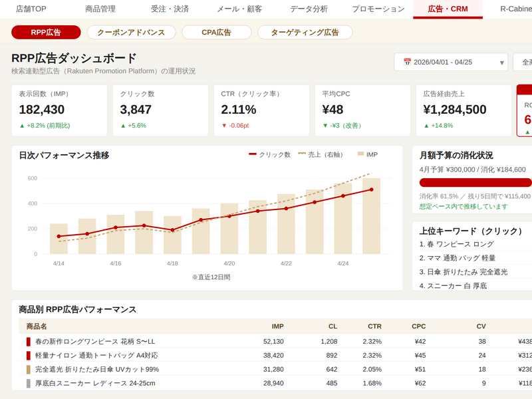Toggle the IMP legend series
The image size is (532, 399).
point(368,155)
